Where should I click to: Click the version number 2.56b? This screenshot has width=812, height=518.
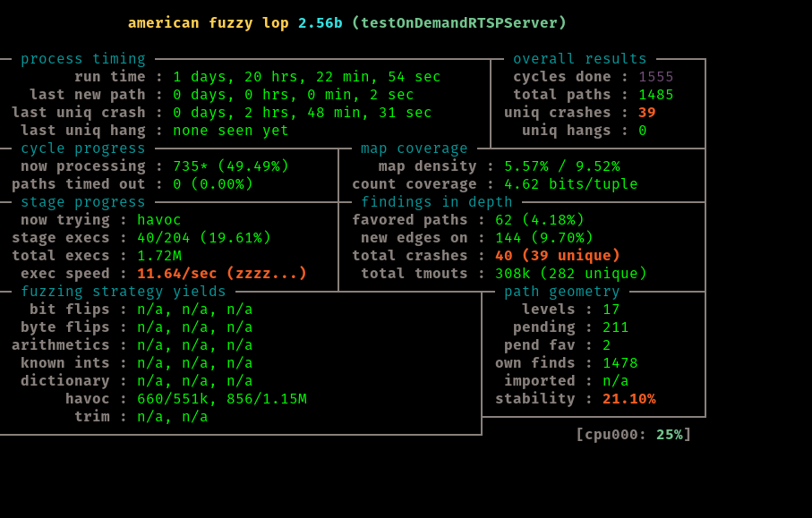(x=320, y=23)
